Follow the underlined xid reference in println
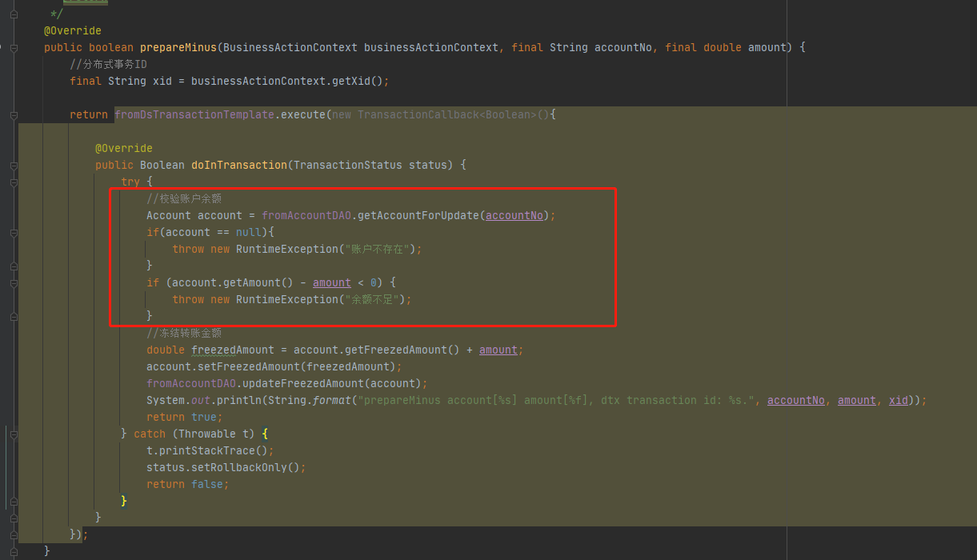This screenshot has height=560, width=977. [898, 400]
